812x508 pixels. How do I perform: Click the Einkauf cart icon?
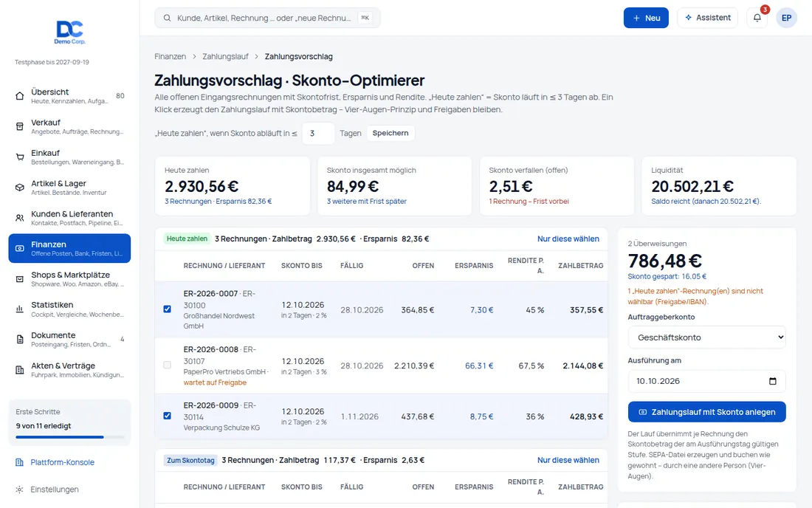click(20, 157)
